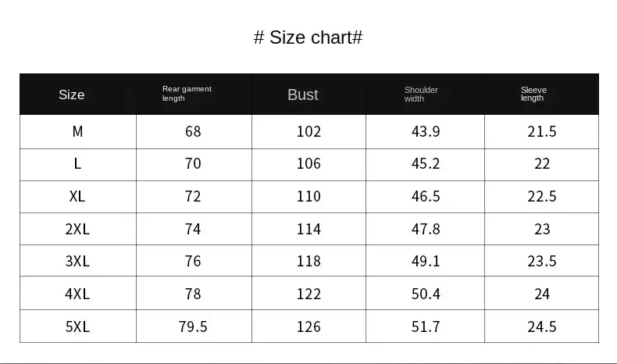Select the 126 bust value
This screenshot has width=617, height=364.
[308, 327]
